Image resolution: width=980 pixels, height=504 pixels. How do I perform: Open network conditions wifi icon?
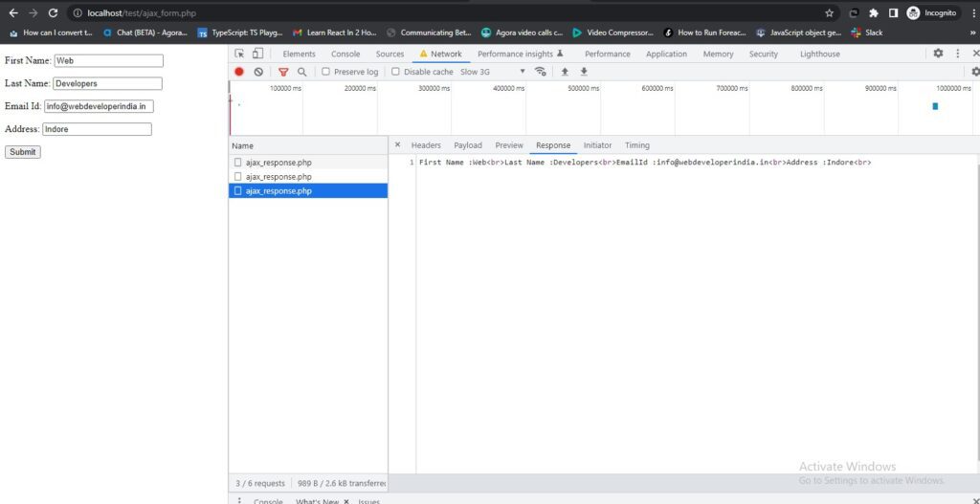point(541,72)
